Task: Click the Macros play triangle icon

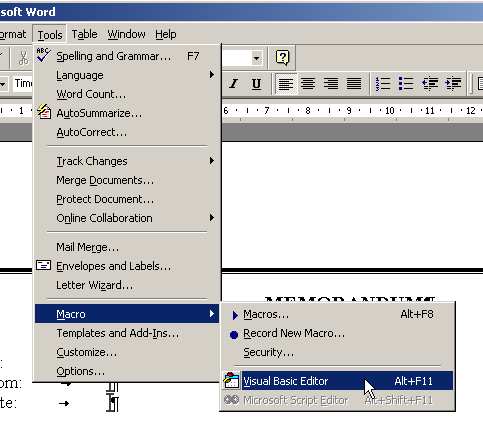Action: click(235, 315)
